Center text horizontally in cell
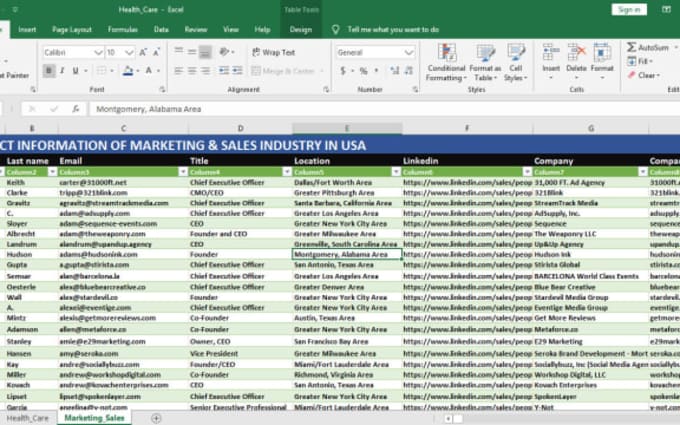Image resolution: width=680 pixels, height=425 pixels. pyautogui.click(x=192, y=70)
